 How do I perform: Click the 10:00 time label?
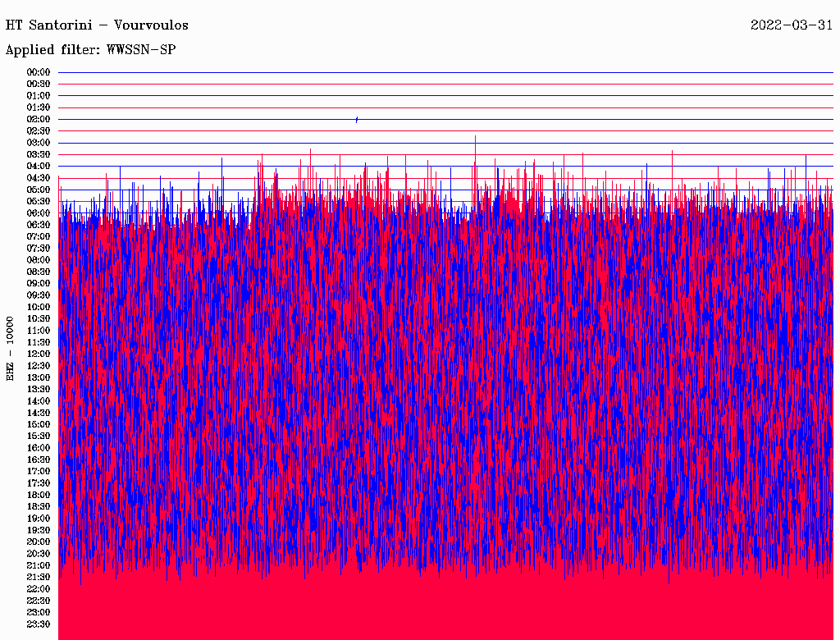click(39, 307)
